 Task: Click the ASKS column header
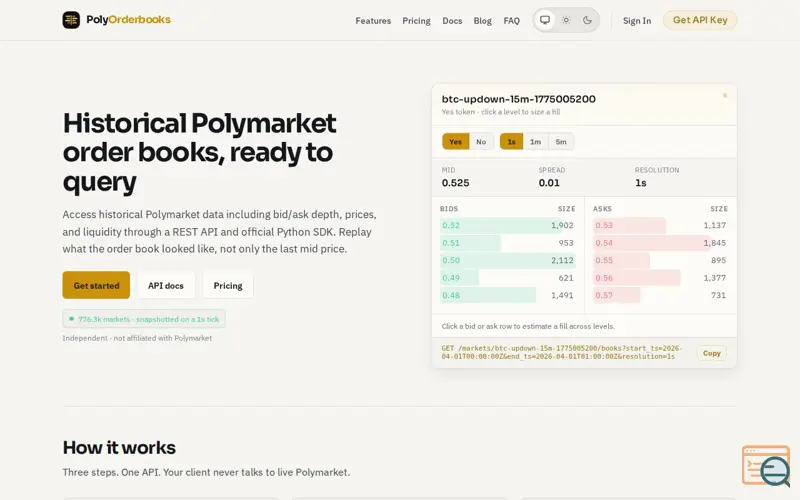coord(602,209)
